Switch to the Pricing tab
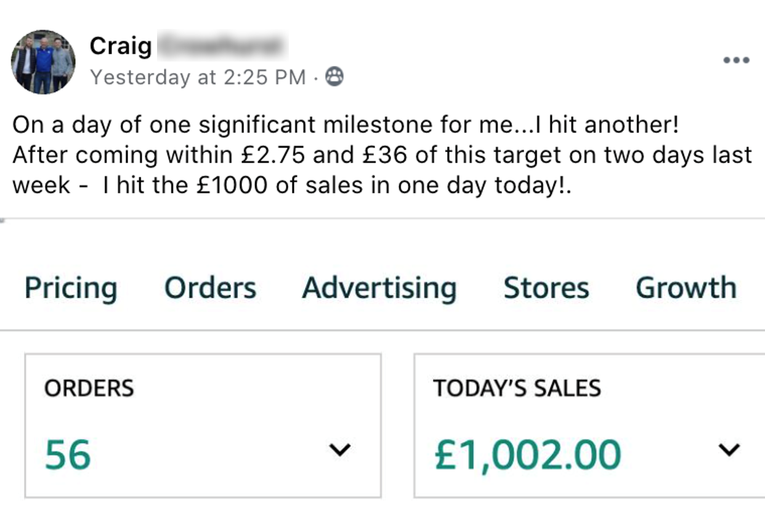 tap(71, 288)
